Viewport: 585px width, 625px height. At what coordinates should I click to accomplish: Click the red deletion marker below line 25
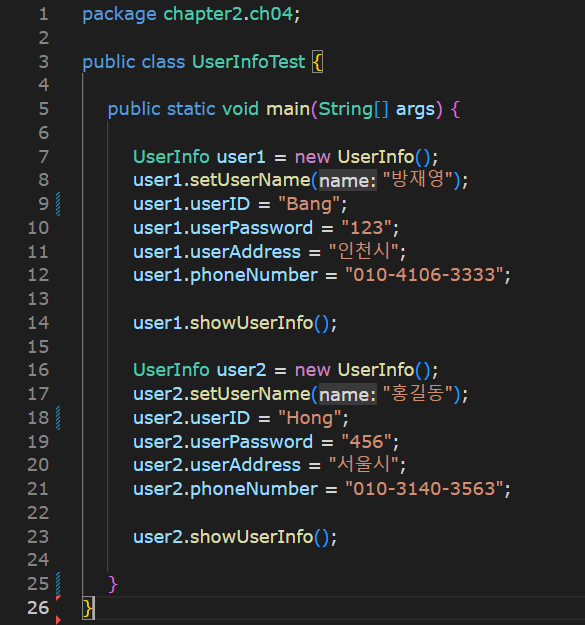[58, 598]
